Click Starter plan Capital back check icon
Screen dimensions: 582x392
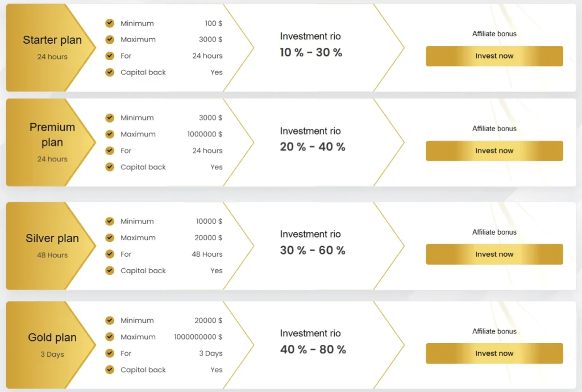click(x=110, y=72)
